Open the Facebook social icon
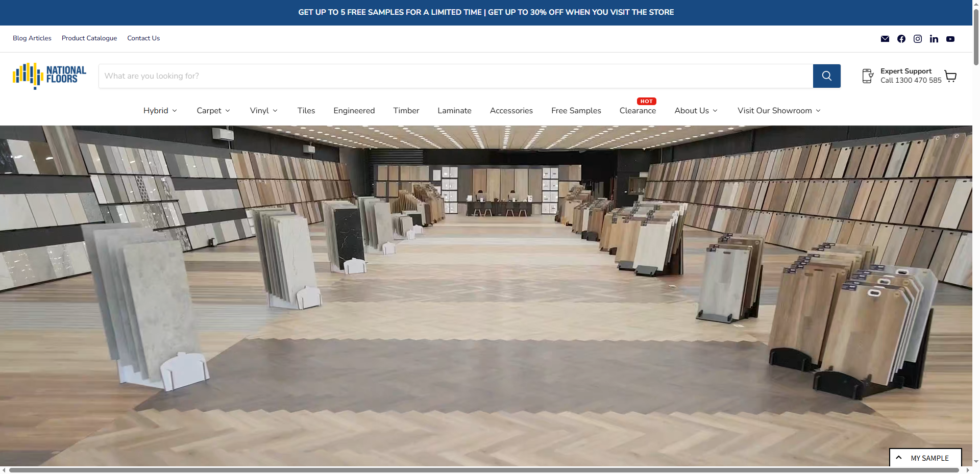Screen dimensions: 980x474 (x=901, y=39)
